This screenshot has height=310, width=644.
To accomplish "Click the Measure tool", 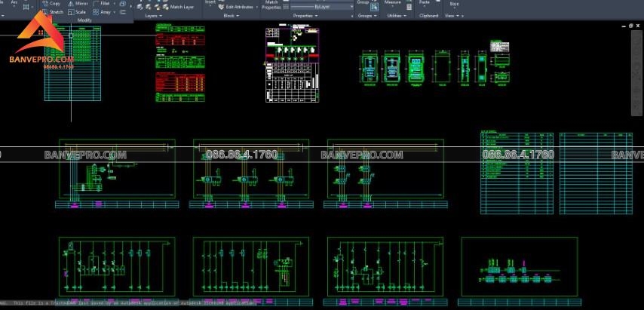I will pos(393,2).
